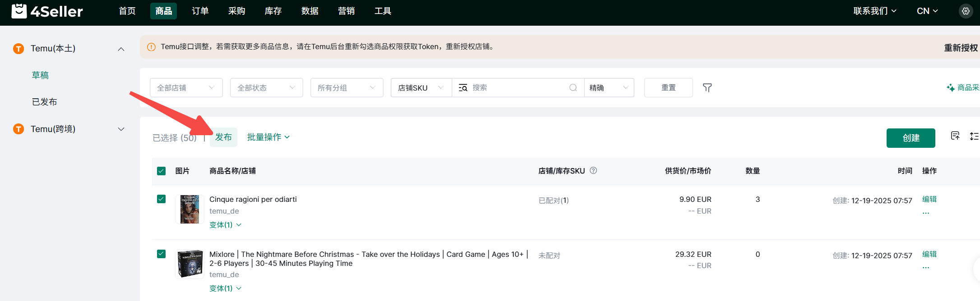Open the 库存 inventory menu
The image size is (980, 301).
273,11
